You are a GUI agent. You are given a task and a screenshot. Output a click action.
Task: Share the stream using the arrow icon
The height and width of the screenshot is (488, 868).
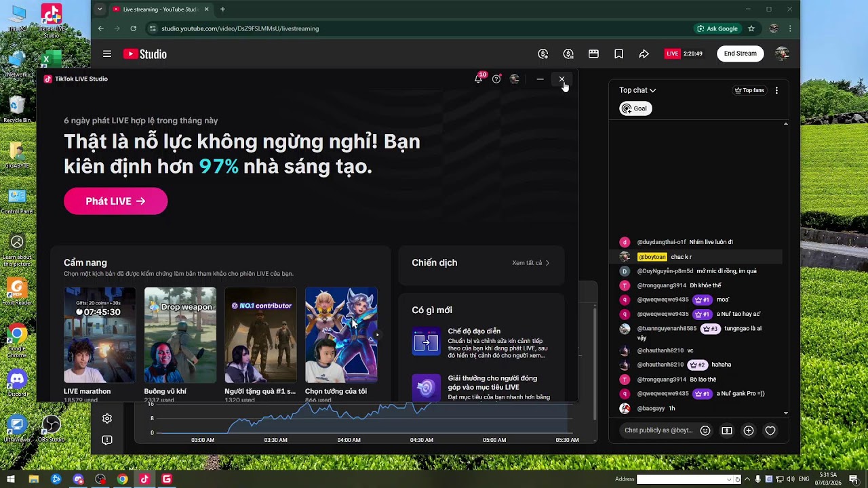pos(644,54)
